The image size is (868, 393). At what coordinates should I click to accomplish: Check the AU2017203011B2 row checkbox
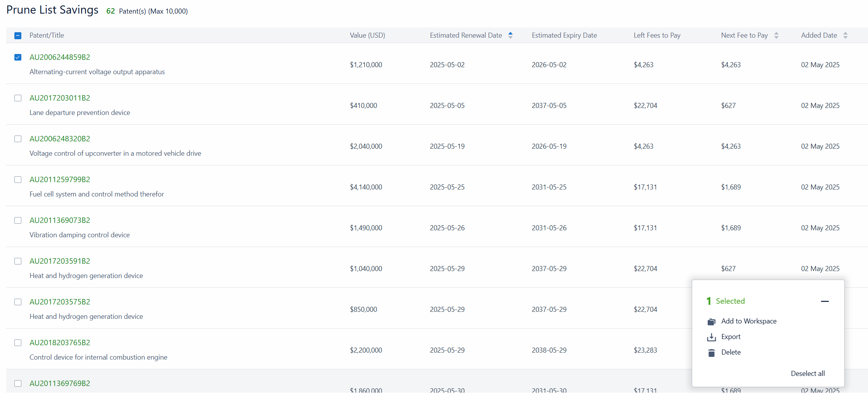[18, 98]
